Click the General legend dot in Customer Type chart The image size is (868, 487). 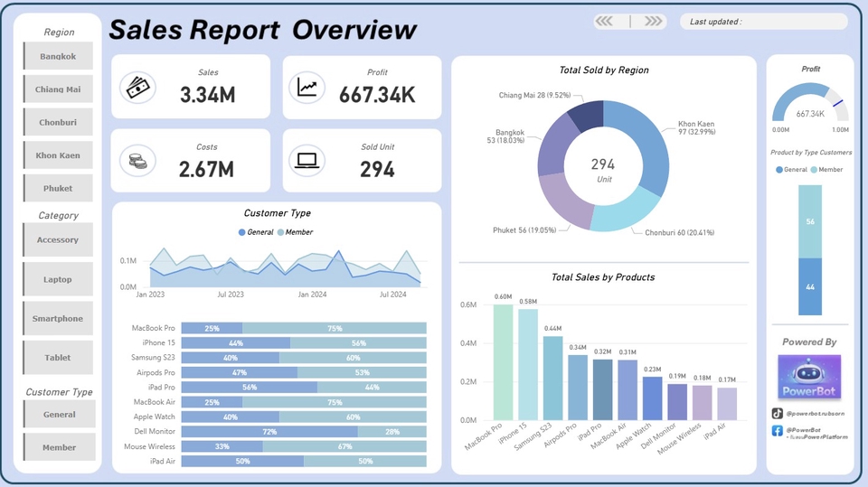click(242, 232)
